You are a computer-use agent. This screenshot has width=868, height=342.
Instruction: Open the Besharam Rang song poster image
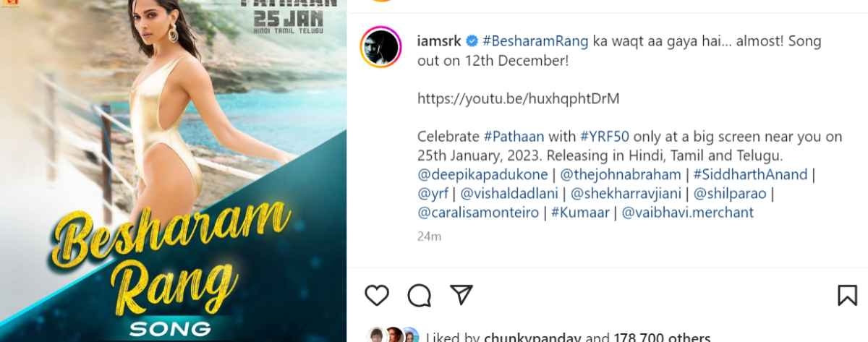[x=173, y=171]
